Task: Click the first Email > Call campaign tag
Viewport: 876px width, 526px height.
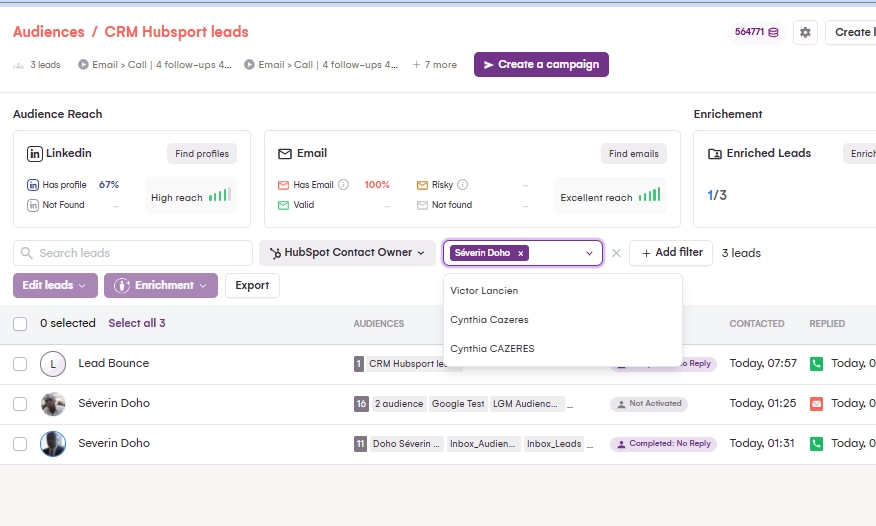Action: 155,65
